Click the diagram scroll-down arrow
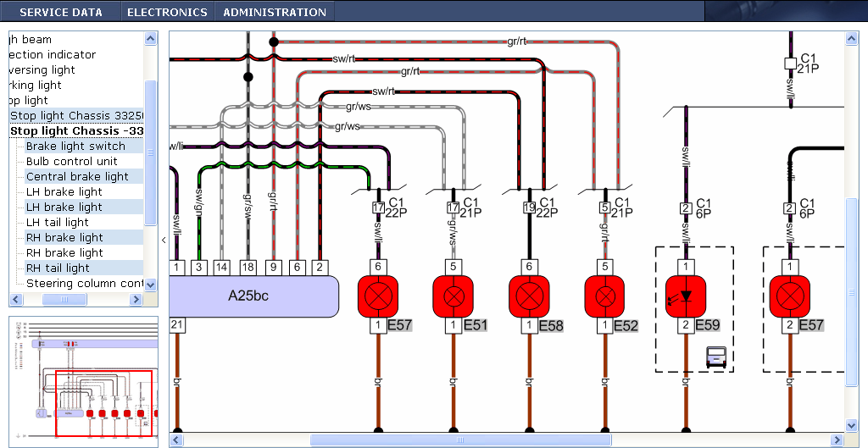868x448 pixels. tap(852, 425)
